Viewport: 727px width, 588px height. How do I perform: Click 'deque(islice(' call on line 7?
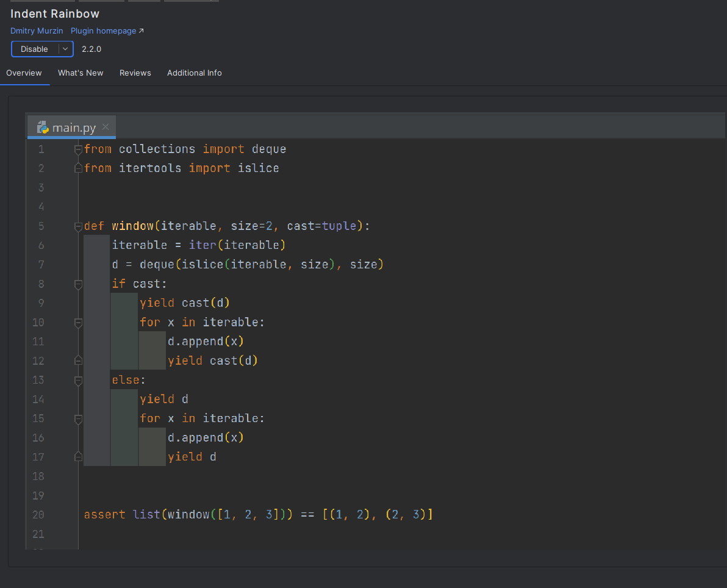[185, 265]
